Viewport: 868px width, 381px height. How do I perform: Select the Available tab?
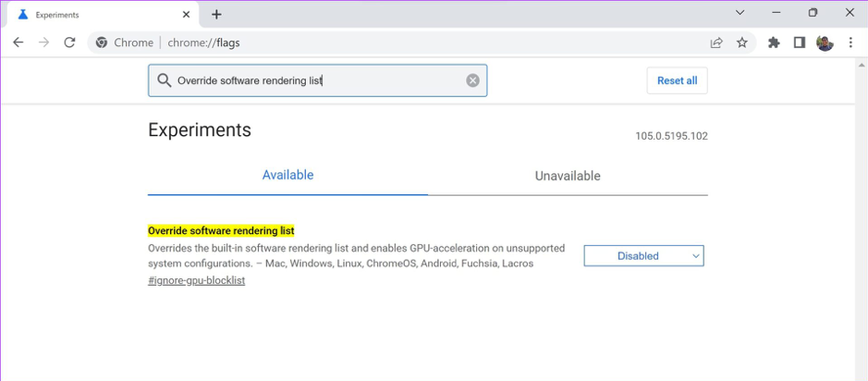(287, 175)
